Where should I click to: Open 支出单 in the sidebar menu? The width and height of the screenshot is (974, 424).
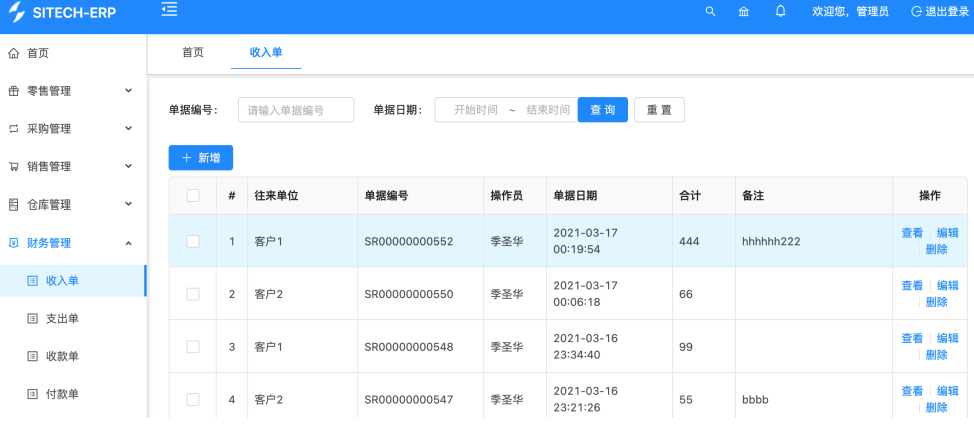coord(62,319)
